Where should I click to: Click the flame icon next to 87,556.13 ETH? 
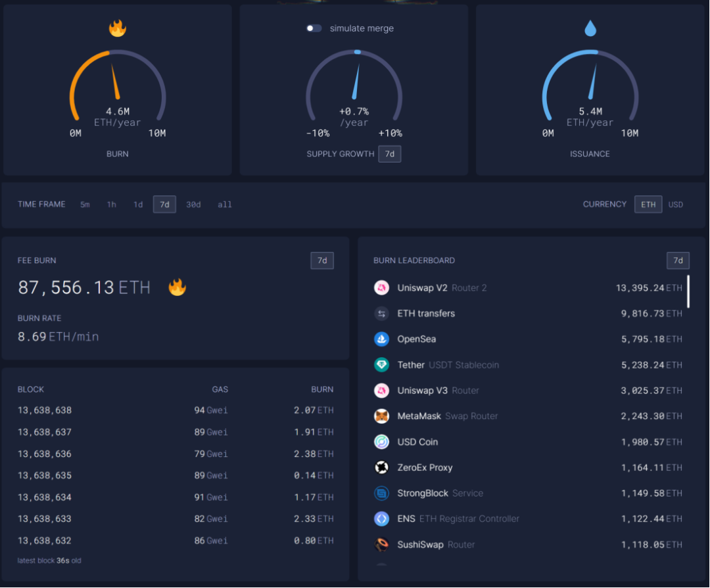177,287
